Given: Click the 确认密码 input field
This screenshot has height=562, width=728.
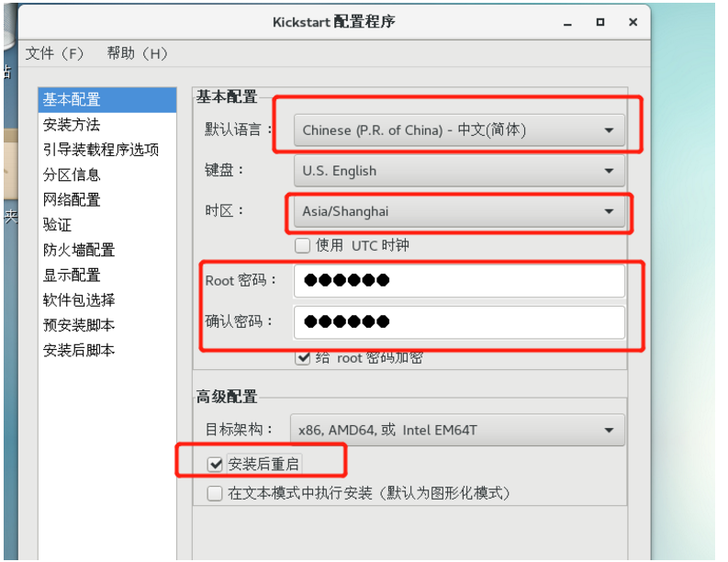Looking at the screenshot, I should click(x=459, y=321).
